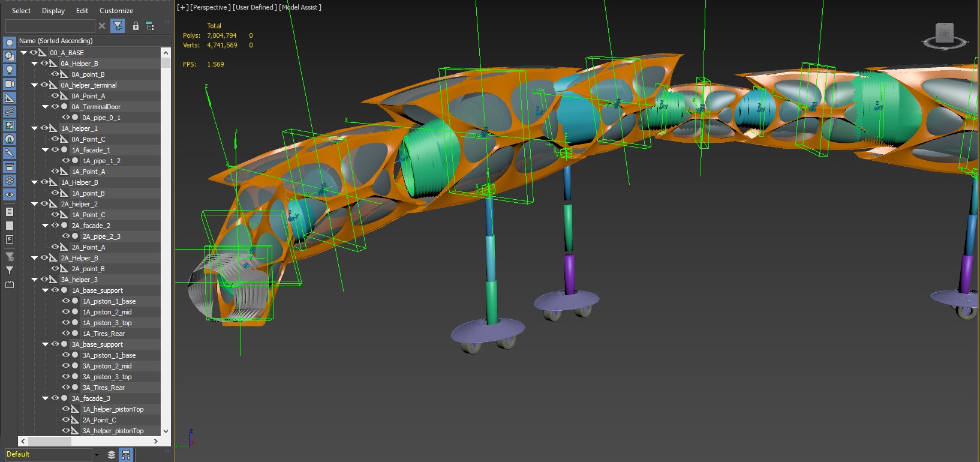Click the Display Bones filter icon
The width and height of the screenshot is (980, 462).
point(10,153)
